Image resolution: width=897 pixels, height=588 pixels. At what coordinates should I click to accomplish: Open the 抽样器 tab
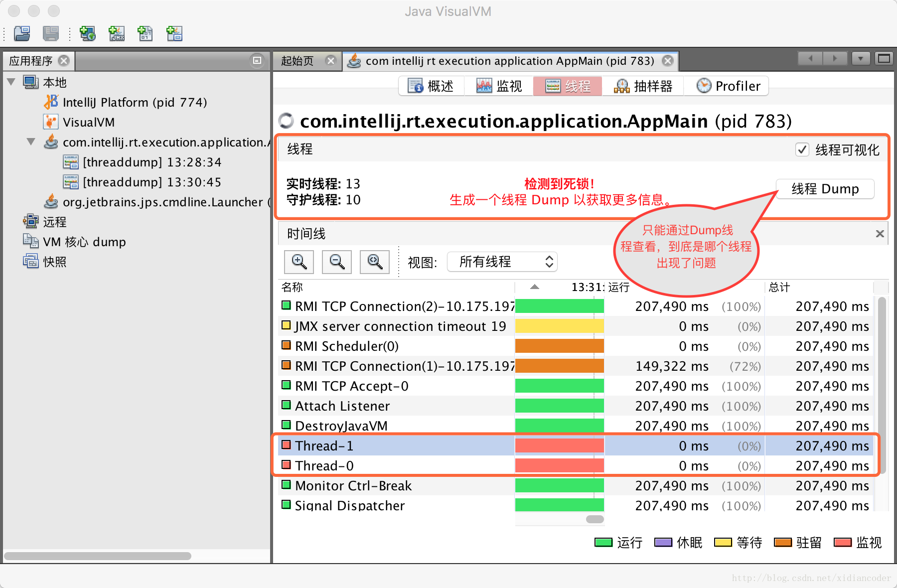643,86
